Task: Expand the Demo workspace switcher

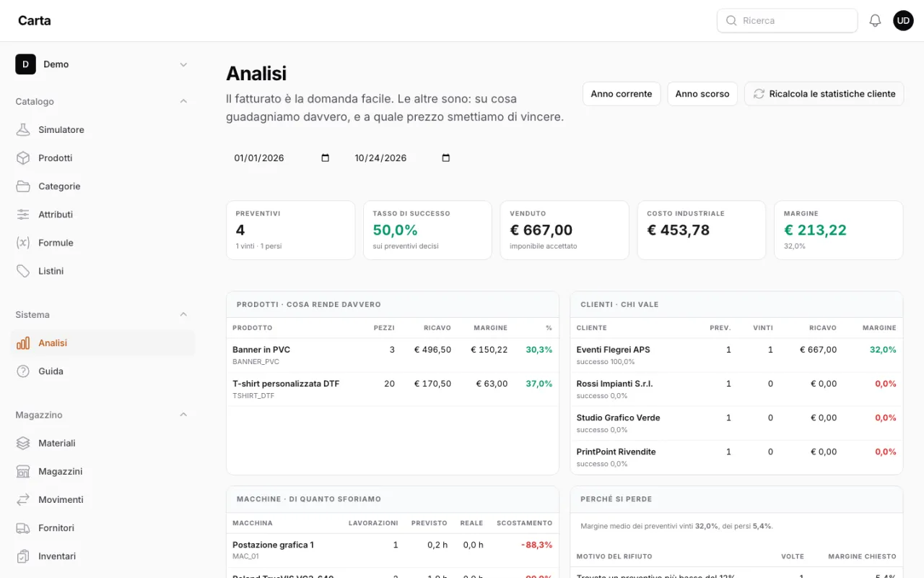Action: tap(102, 64)
